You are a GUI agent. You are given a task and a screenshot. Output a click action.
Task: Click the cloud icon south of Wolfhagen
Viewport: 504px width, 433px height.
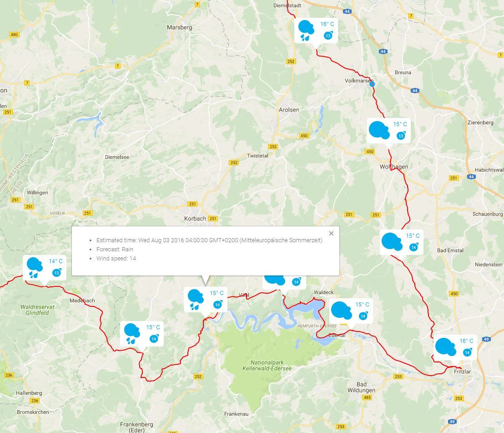pos(392,242)
